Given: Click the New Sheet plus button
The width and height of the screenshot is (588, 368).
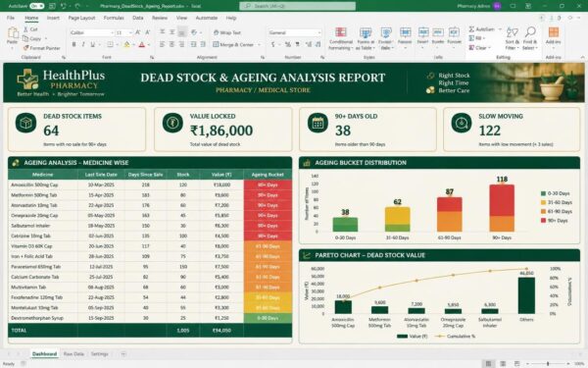Looking at the screenshot, I should click(123, 353).
